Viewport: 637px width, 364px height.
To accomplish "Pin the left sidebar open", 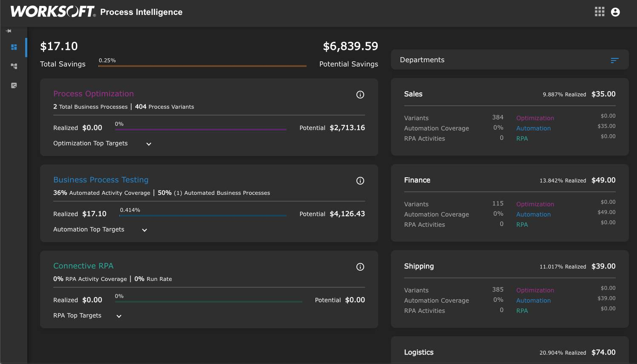I will coord(9,31).
